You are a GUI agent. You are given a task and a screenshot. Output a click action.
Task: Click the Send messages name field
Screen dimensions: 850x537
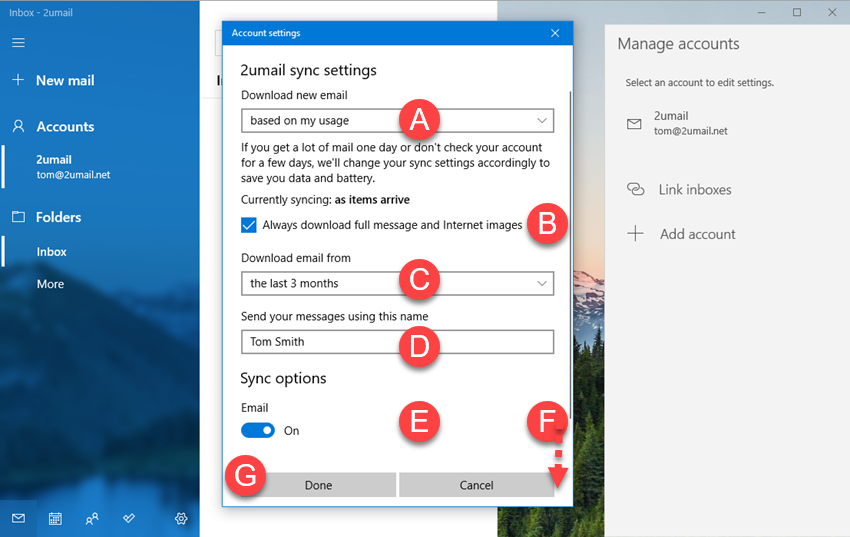[x=397, y=342]
